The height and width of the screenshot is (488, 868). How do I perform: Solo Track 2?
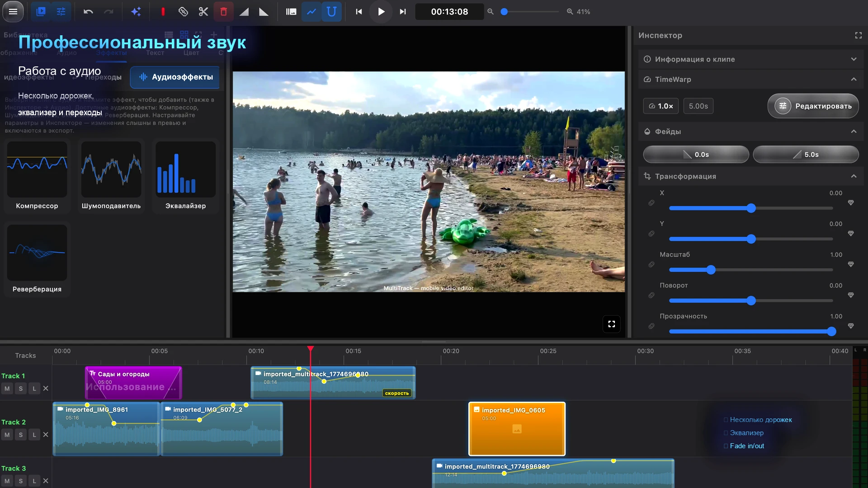point(21,435)
